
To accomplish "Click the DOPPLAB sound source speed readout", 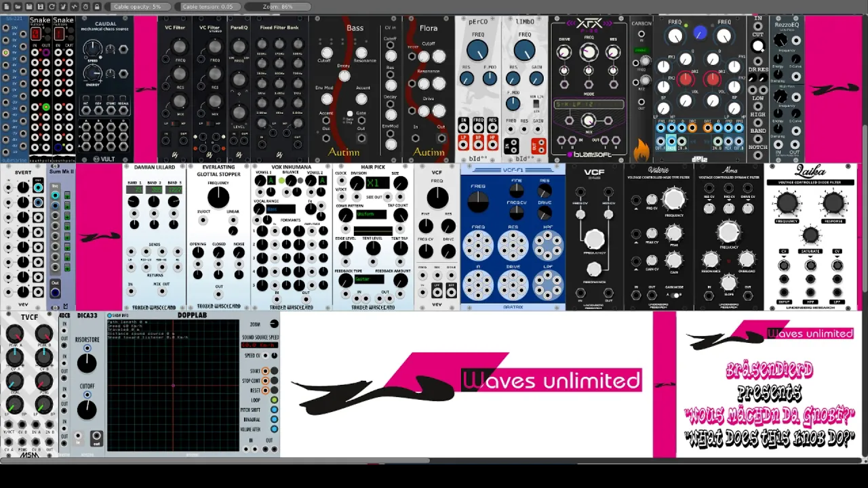I will pyautogui.click(x=260, y=345).
